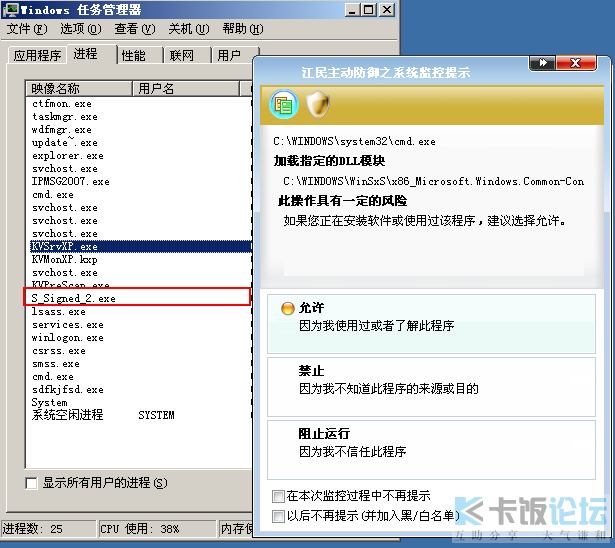Select the smss.exe process
The height and width of the screenshot is (548, 615).
56,364
